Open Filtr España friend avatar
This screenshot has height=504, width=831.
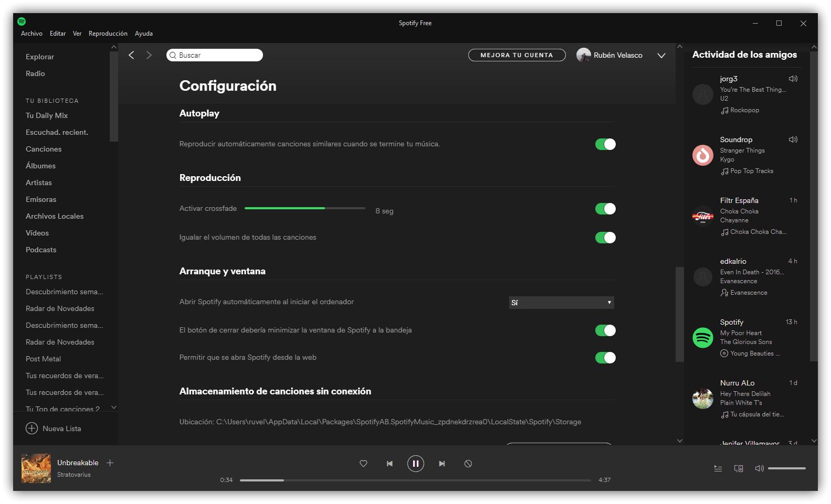tap(703, 216)
